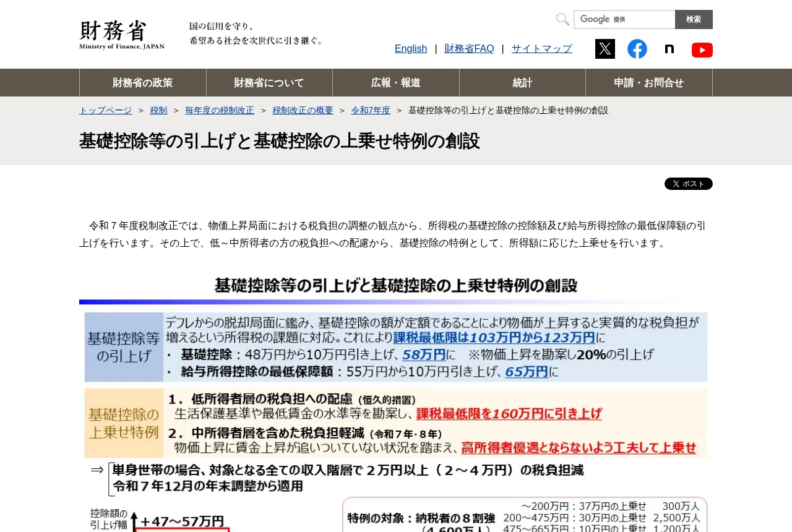Click the 検索 search button

point(694,19)
